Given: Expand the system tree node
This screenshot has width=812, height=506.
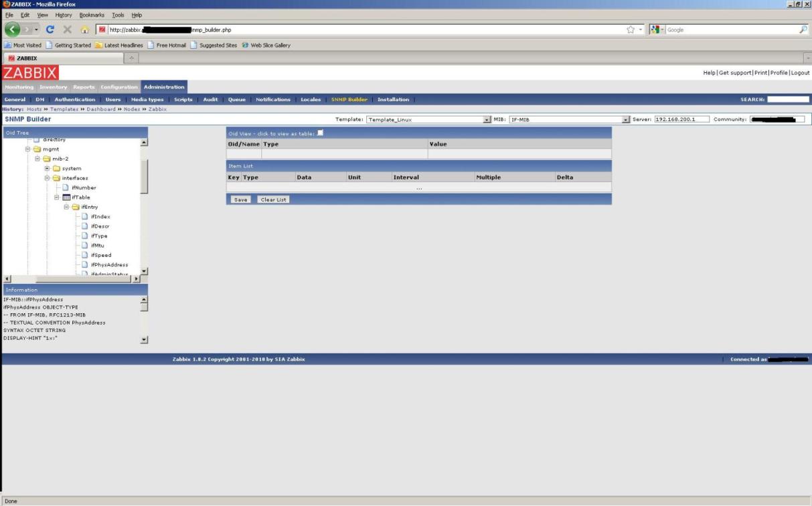Looking at the screenshot, I should pyautogui.click(x=47, y=169).
